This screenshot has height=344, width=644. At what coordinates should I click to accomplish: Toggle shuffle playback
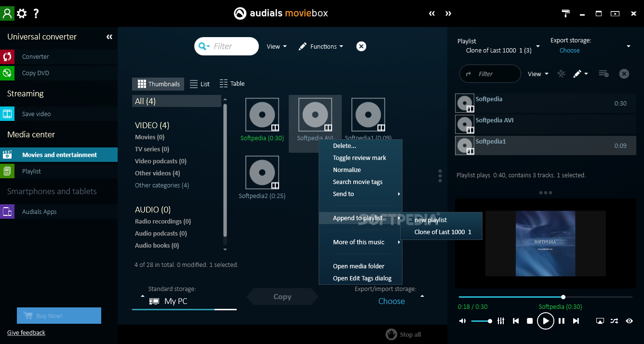coord(614,321)
